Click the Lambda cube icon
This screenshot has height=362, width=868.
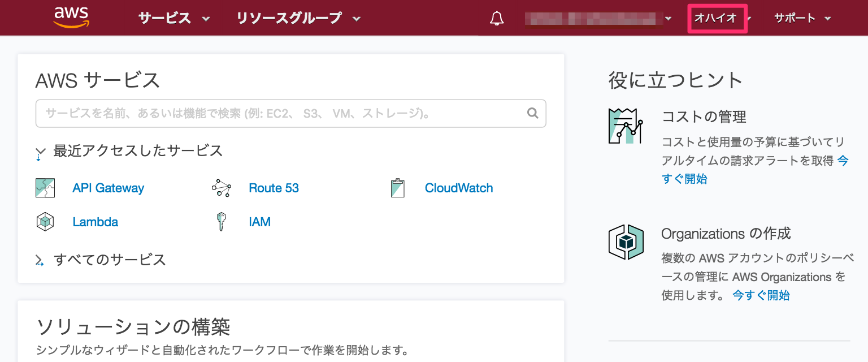click(x=45, y=222)
